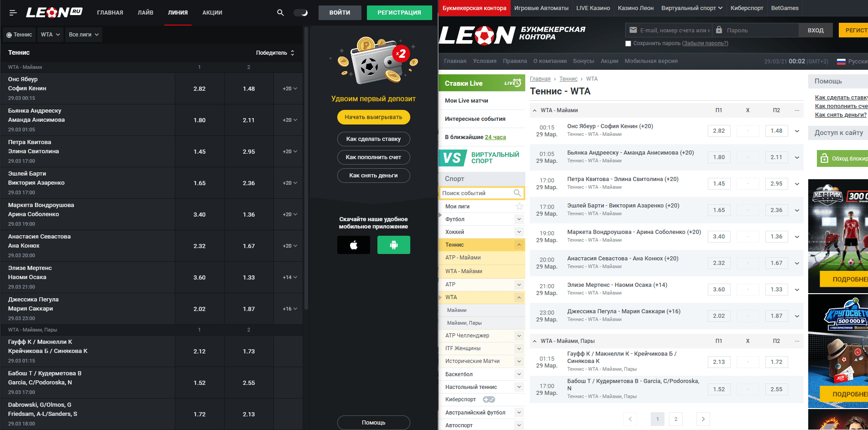Click the Победитель sort arrows in left panel
This screenshot has height=430, width=868.
coord(293,53)
